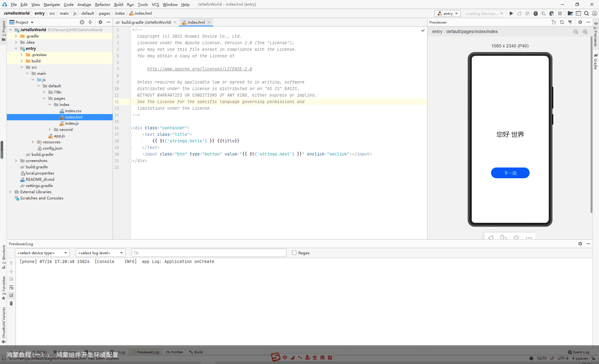This screenshot has width=599, height=364.
Task: Click the rotate device icon in Previewer
Action: coord(504,237)
